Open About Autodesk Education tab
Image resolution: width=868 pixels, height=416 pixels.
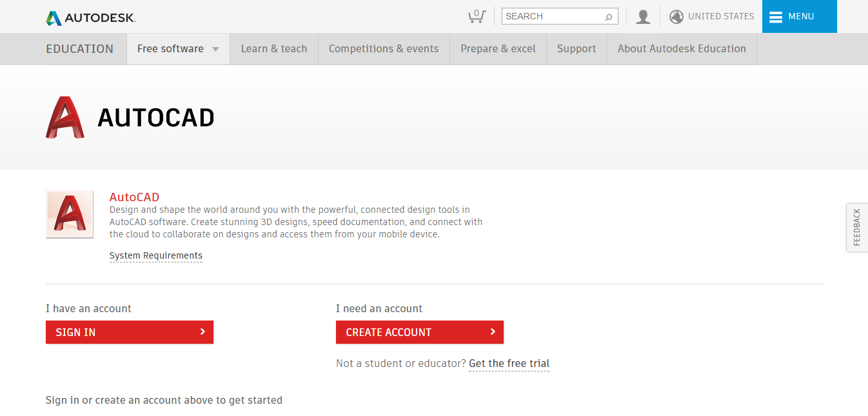click(x=682, y=49)
